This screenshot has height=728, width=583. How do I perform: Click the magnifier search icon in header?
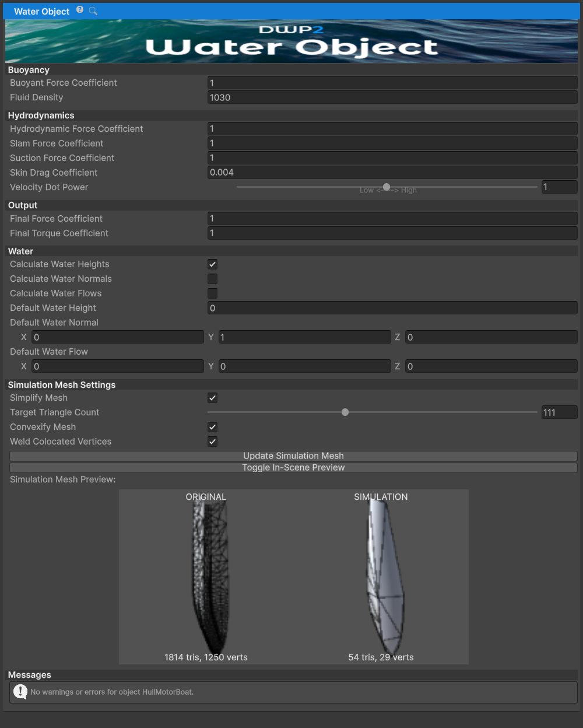point(93,10)
